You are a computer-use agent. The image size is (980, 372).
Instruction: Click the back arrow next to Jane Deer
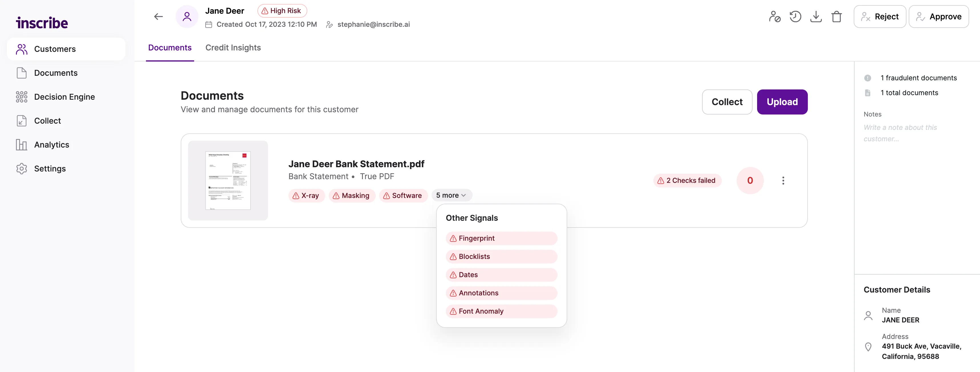158,16
